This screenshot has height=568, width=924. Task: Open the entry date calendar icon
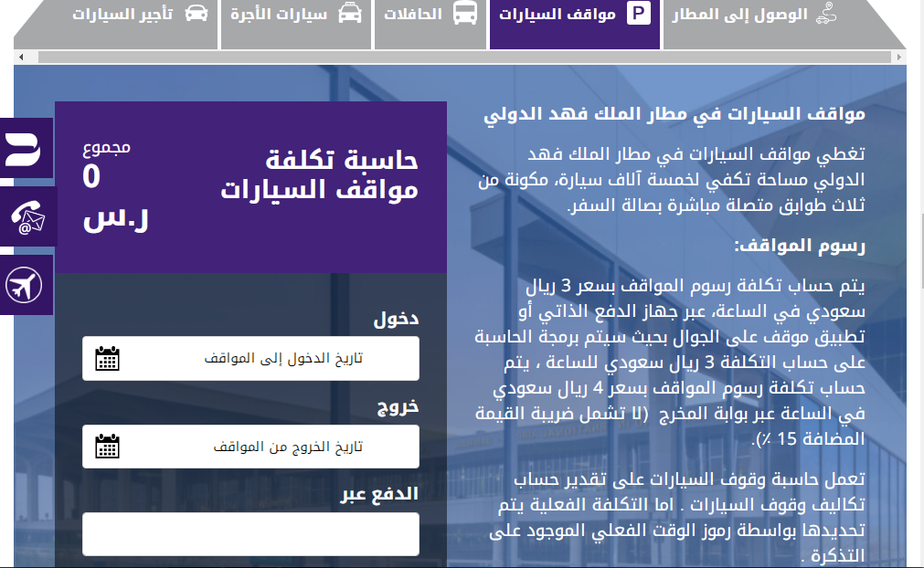pyautogui.click(x=107, y=358)
